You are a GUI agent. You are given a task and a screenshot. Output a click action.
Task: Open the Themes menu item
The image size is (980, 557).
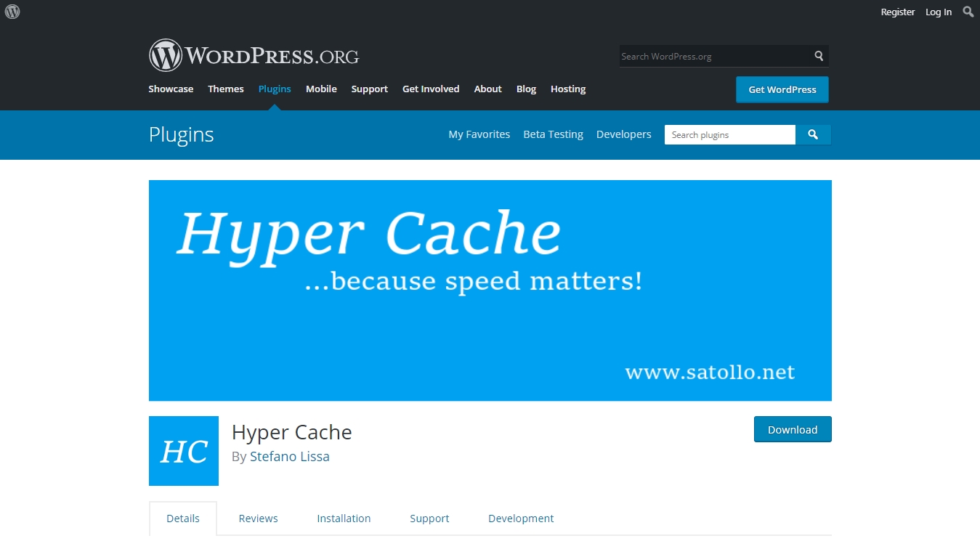(x=226, y=89)
